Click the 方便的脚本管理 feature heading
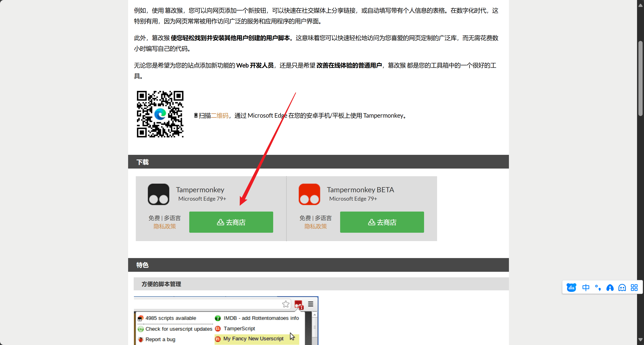The width and height of the screenshot is (644, 345). [x=161, y=284]
